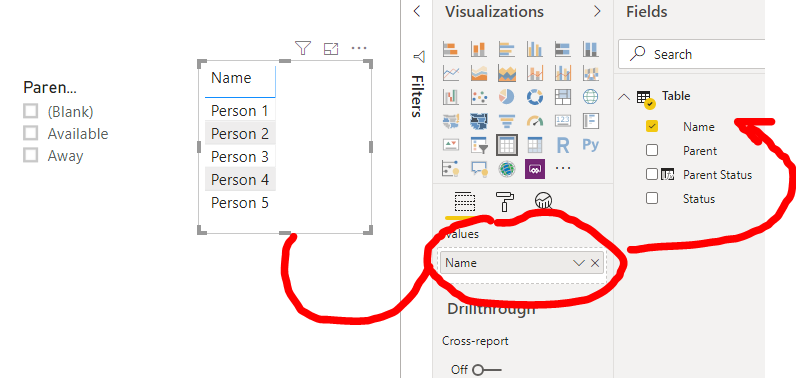Select the clustered bar chart visual
This screenshot has width=796, height=378.
[507, 49]
